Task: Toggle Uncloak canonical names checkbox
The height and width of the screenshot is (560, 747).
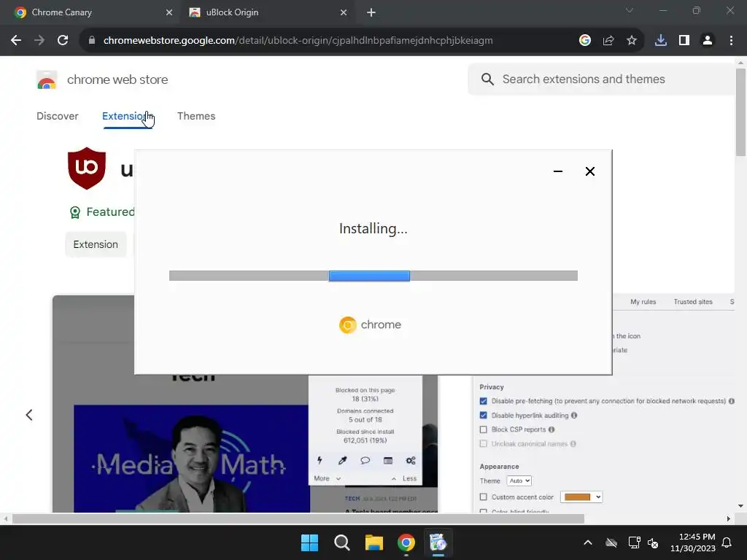Action: click(484, 444)
